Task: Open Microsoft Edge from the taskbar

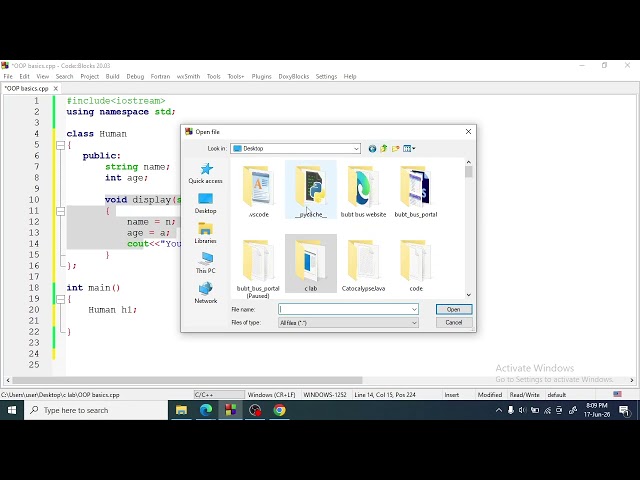Action: [206, 410]
